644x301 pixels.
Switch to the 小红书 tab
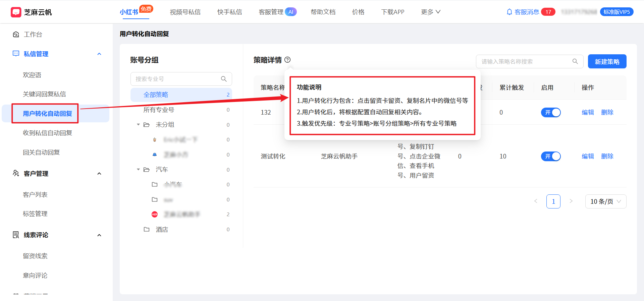click(129, 12)
